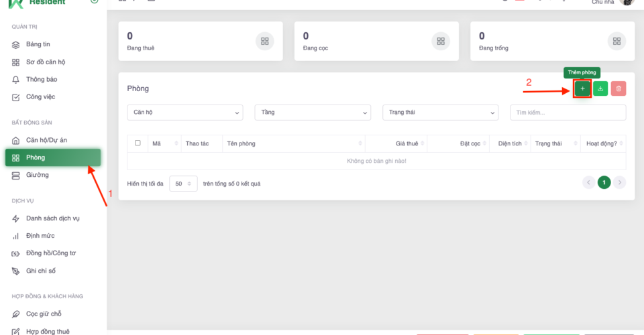This screenshot has height=335, width=644.
Task: Click the grid icon on Đang thuê card
Action: coord(265,42)
